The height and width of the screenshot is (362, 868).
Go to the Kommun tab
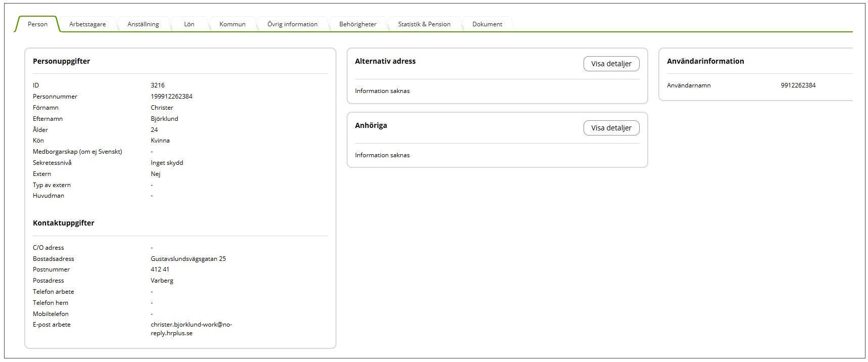232,24
